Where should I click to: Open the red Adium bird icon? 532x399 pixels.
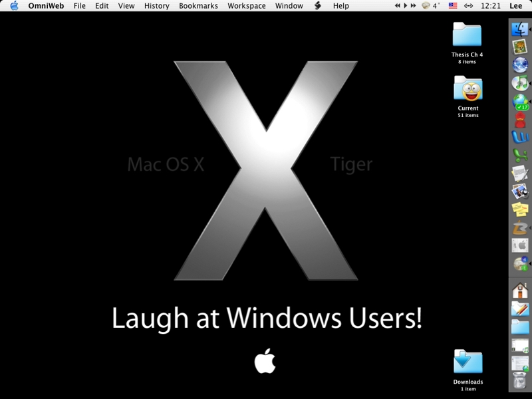click(x=519, y=120)
